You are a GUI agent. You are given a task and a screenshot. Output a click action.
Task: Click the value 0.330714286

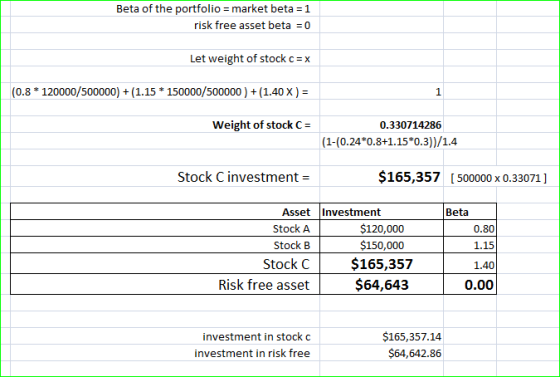point(410,125)
